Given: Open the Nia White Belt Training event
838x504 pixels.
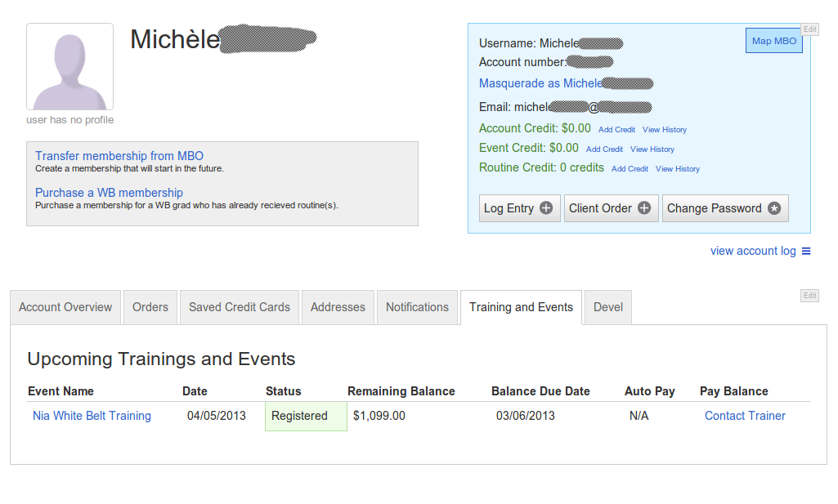Looking at the screenshot, I should (92, 416).
